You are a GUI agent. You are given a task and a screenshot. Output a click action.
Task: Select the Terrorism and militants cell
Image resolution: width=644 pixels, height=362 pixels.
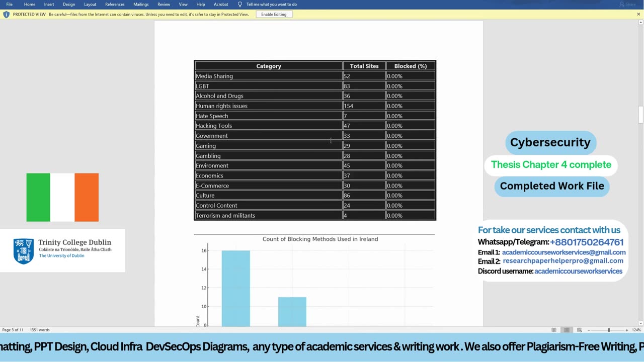[269, 215]
